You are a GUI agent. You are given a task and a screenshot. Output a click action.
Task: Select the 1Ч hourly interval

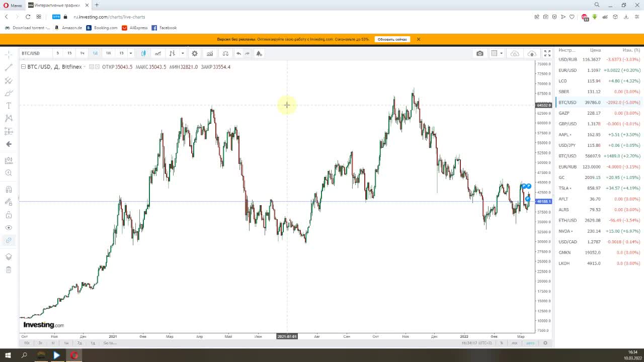[x=82, y=53]
